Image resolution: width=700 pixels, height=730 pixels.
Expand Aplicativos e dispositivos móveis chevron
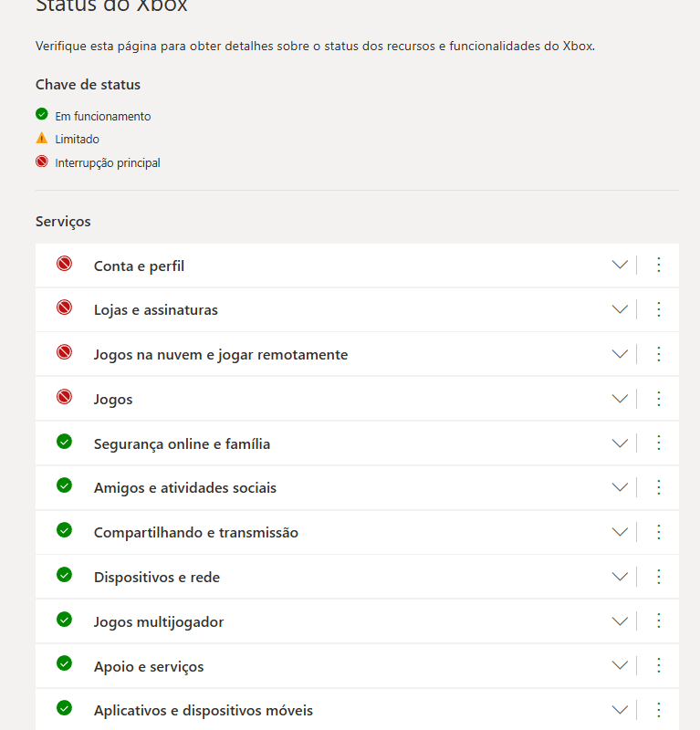point(620,710)
